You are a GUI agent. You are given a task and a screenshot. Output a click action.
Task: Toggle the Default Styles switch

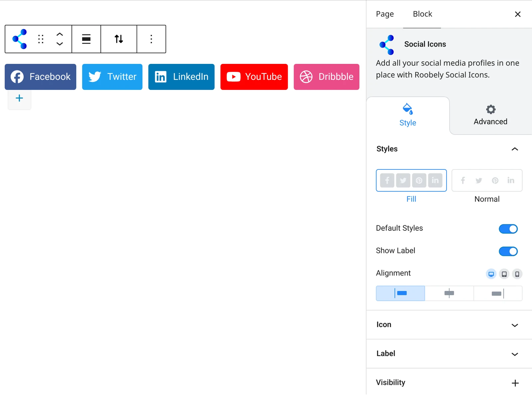(508, 229)
